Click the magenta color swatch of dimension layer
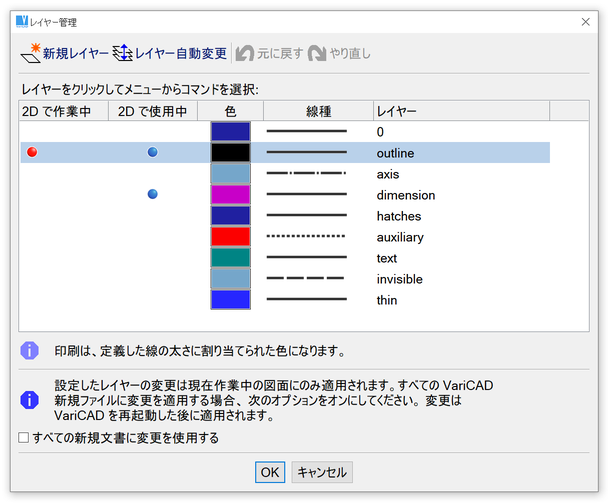 tap(230, 195)
